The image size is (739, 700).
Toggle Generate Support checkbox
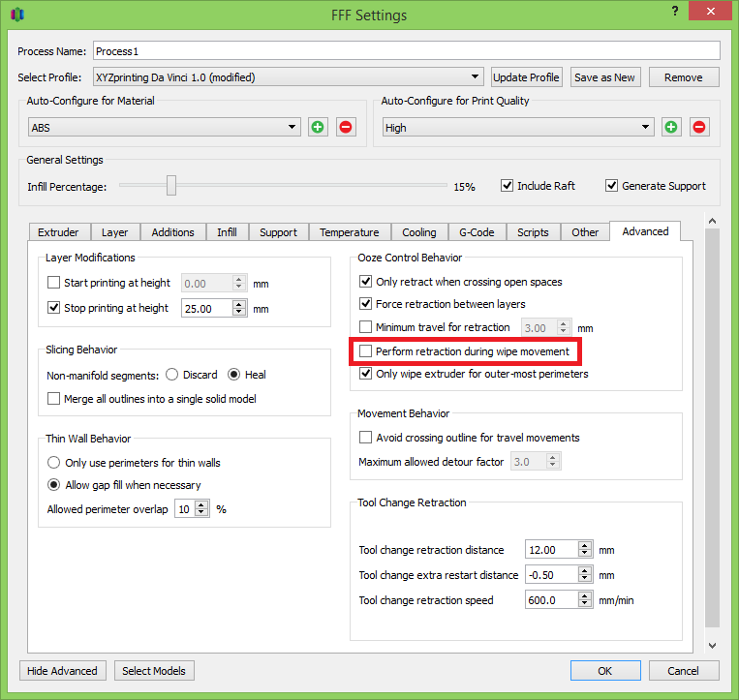click(x=611, y=186)
